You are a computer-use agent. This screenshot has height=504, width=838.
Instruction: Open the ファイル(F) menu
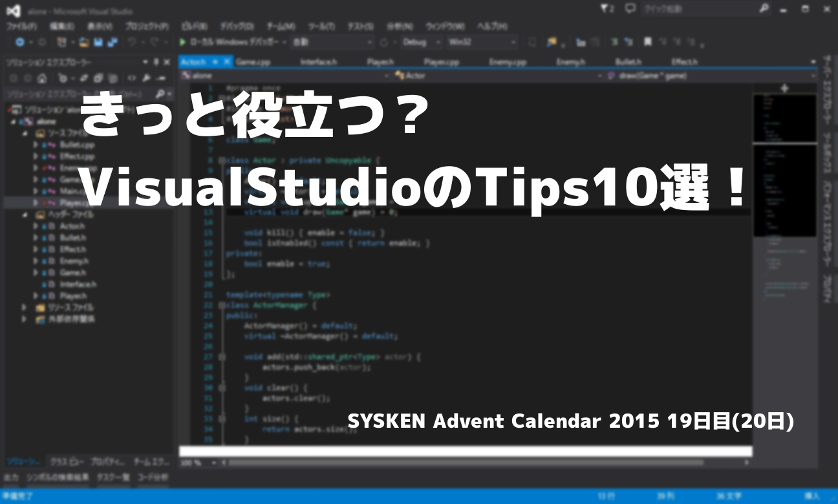21,26
